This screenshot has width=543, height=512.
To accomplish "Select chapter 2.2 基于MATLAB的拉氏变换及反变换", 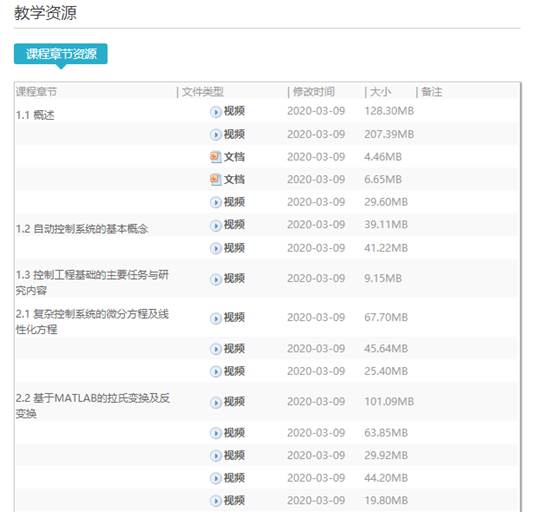I will coord(92,406).
